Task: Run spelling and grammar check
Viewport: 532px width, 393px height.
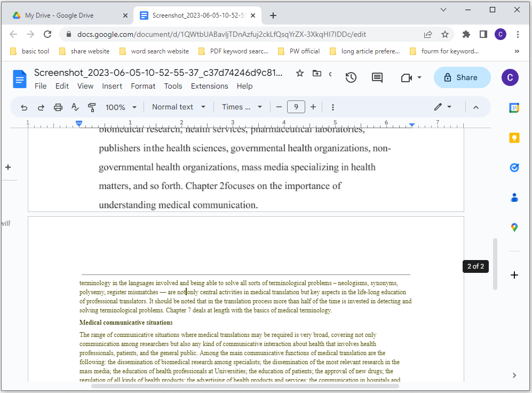Action: [75, 107]
